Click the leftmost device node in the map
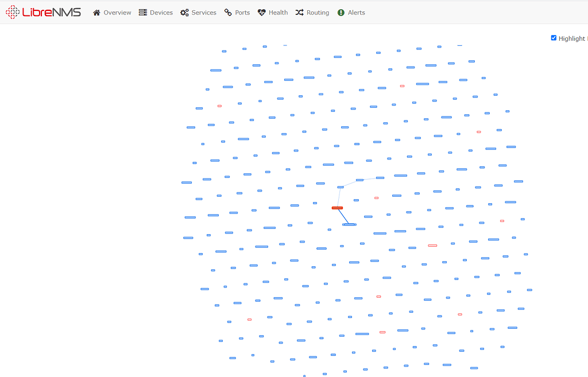The width and height of the screenshot is (588, 377). pos(186,182)
